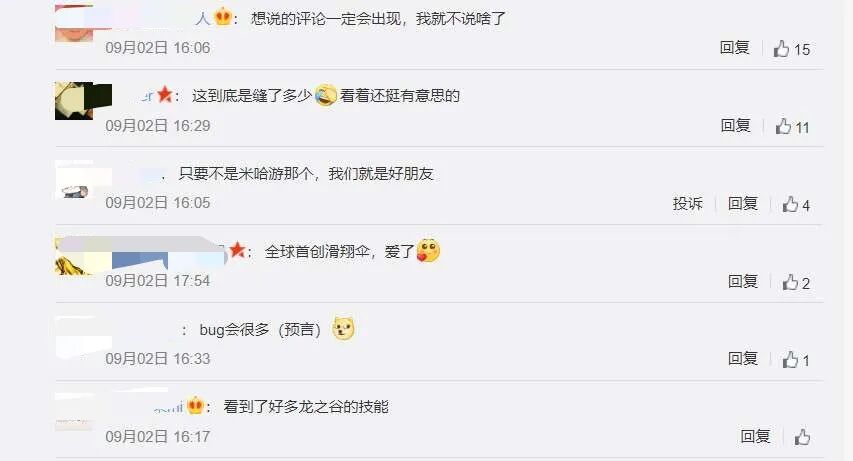Open avatar of the first commenter at 16:06
Screen dimensions: 853x461
74,23
